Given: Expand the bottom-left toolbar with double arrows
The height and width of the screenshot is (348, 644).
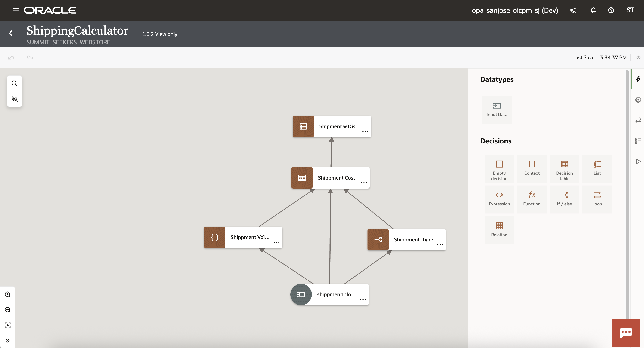Looking at the screenshot, I should [8, 341].
